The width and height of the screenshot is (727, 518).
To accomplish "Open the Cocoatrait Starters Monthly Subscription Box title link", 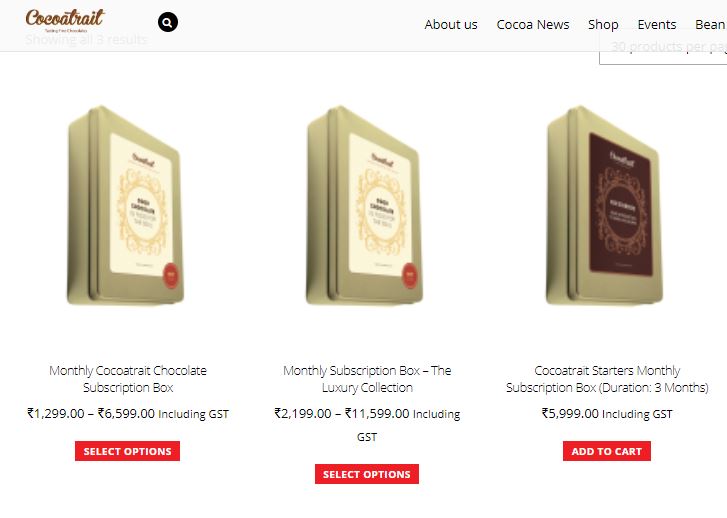I will click(607, 379).
